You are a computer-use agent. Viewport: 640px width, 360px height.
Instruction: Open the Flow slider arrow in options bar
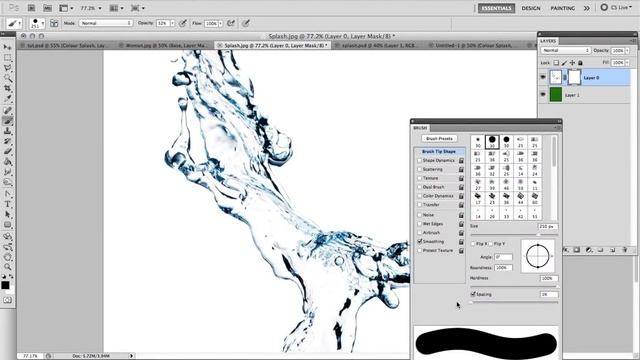[x=220, y=24]
